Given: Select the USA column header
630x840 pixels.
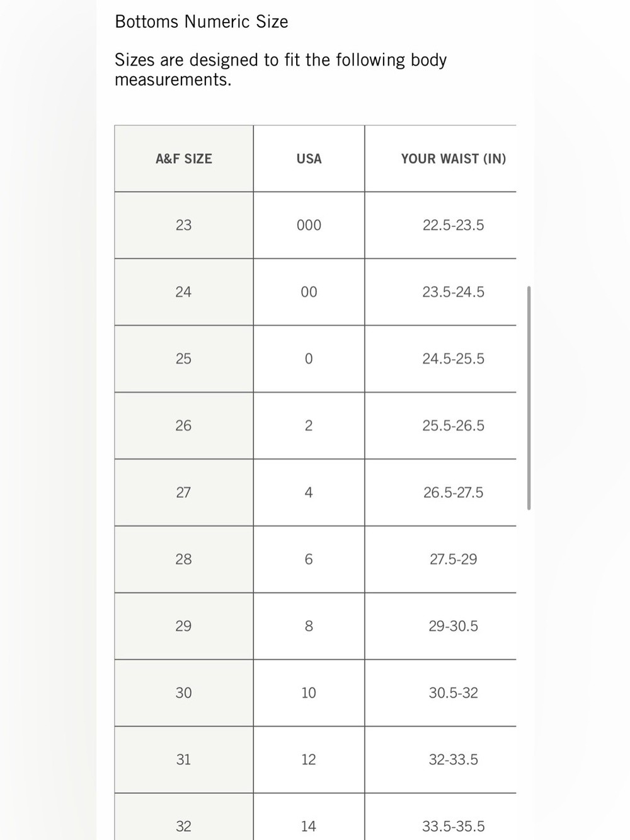Looking at the screenshot, I should [309, 159].
